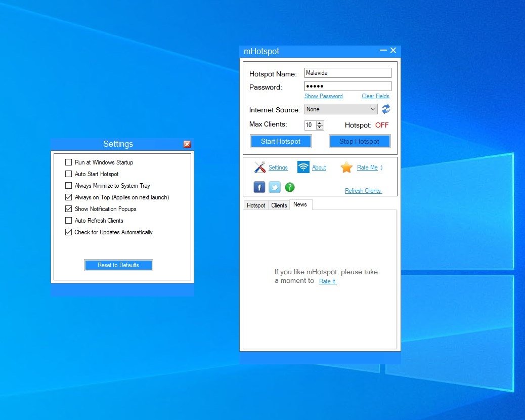Uncheck Check for Updates Automatically
This screenshot has height=420, width=525.
pyautogui.click(x=68, y=232)
